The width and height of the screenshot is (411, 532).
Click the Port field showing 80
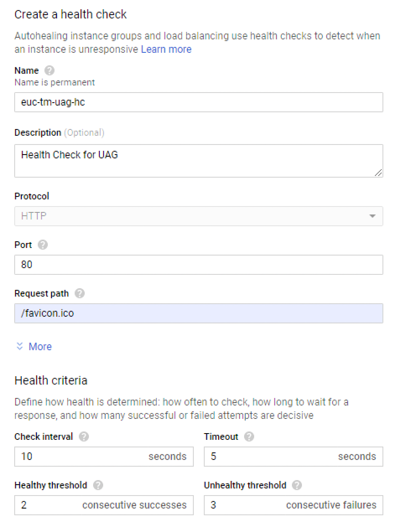(x=198, y=265)
